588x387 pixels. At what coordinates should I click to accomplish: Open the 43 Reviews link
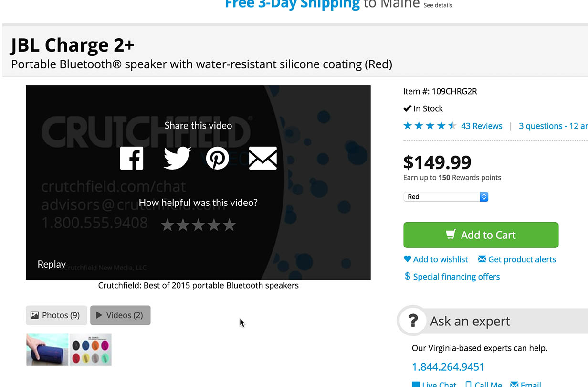click(482, 126)
